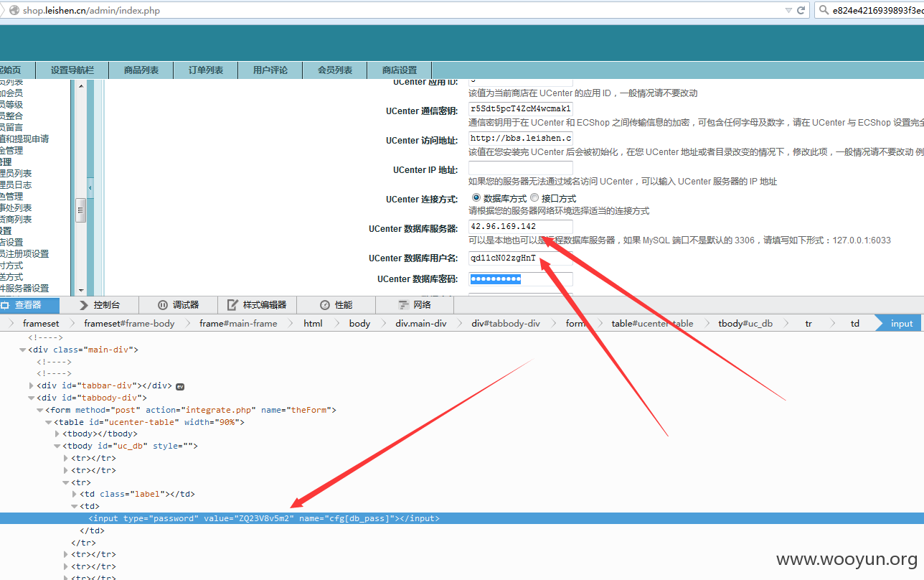Click the html breadcrumb

point(313,324)
